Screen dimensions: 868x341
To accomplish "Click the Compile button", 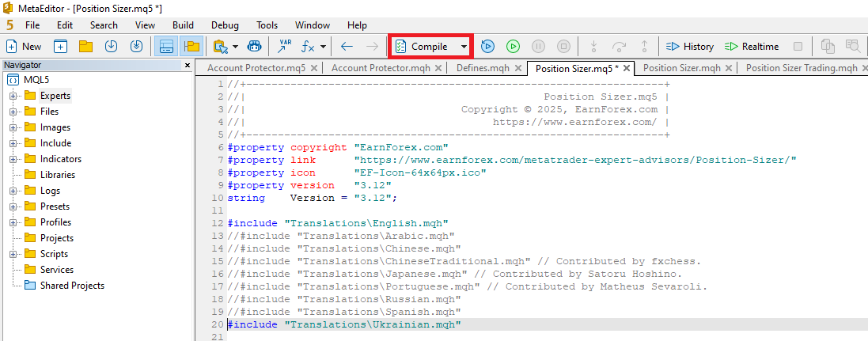I will [423, 47].
